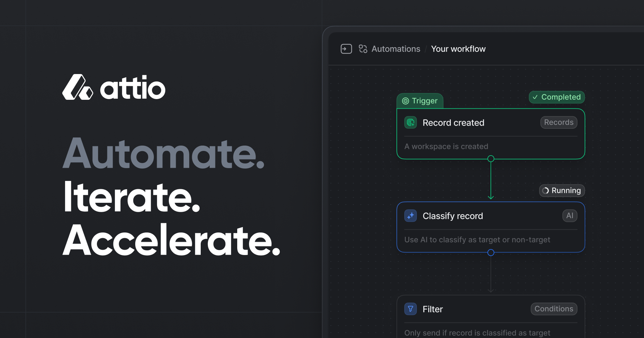Click the Record created green icon
This screenshot has height=338, width=644.
[411, 123]
